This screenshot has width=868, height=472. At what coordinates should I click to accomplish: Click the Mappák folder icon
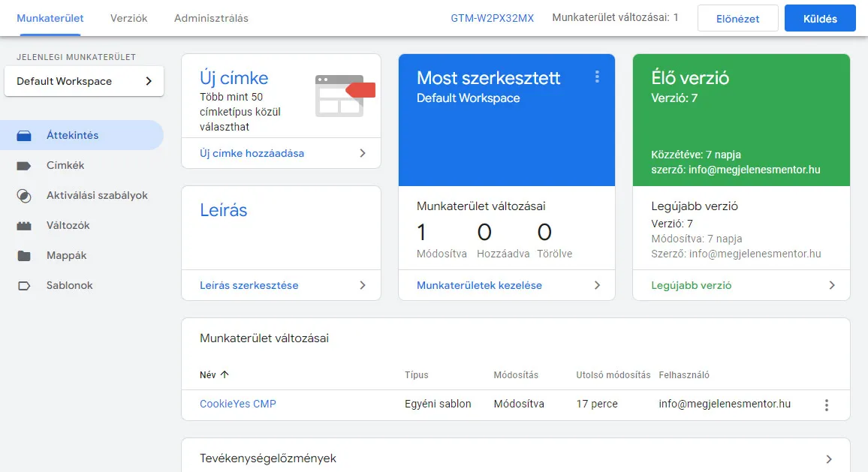click(24, 256)
